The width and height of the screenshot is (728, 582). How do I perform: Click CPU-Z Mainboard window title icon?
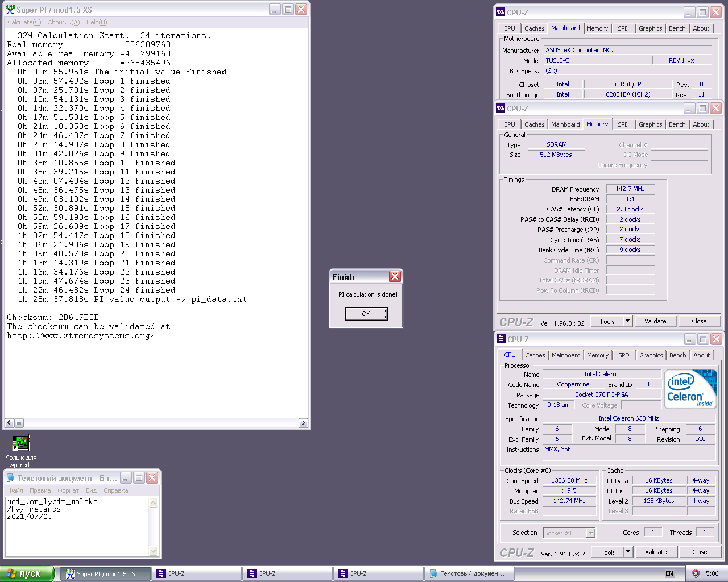coord(500,12)
